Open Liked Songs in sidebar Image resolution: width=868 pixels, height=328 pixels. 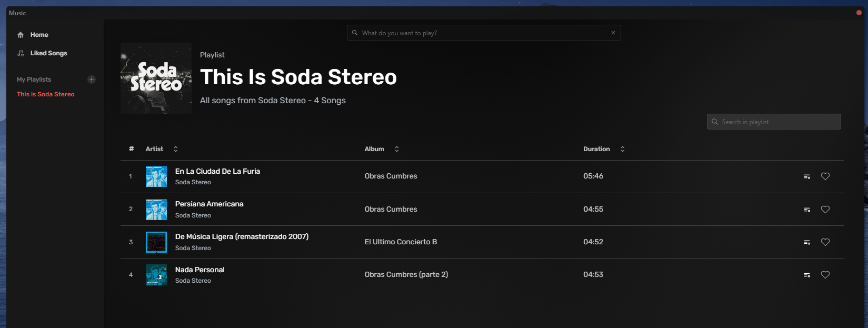[48, 53]
